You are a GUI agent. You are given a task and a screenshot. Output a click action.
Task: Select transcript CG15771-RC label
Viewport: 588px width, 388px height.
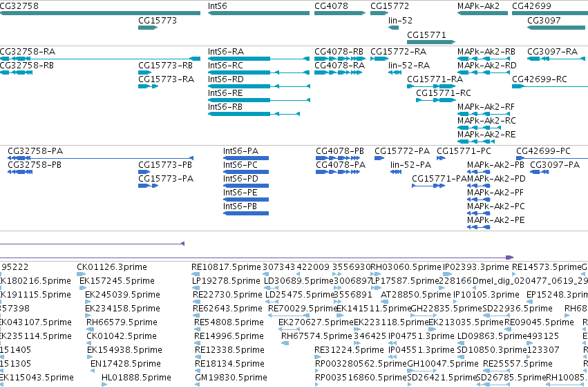click(444, 93)
